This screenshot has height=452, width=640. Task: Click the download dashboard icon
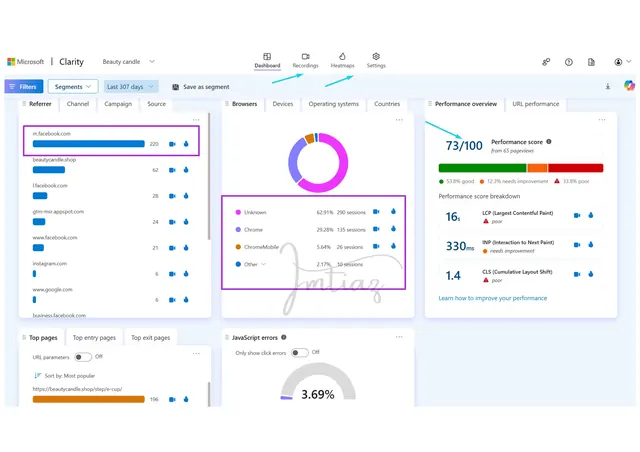click(x=608, y=86)
